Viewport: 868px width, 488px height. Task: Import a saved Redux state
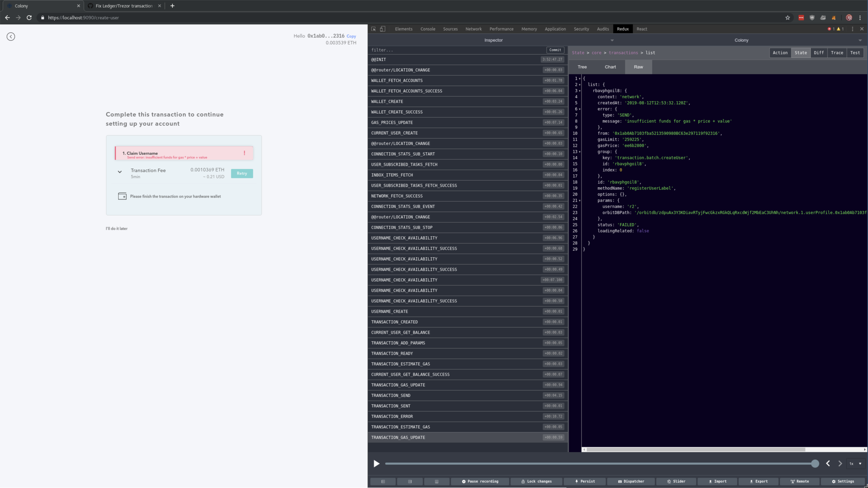coord(717,481)
